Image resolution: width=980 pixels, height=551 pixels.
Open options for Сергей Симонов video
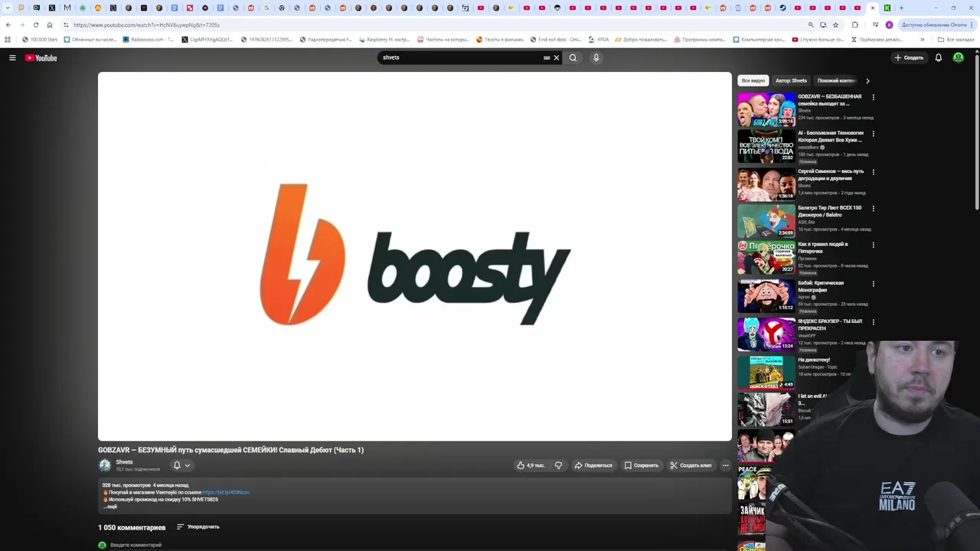[x=873, y=172]
